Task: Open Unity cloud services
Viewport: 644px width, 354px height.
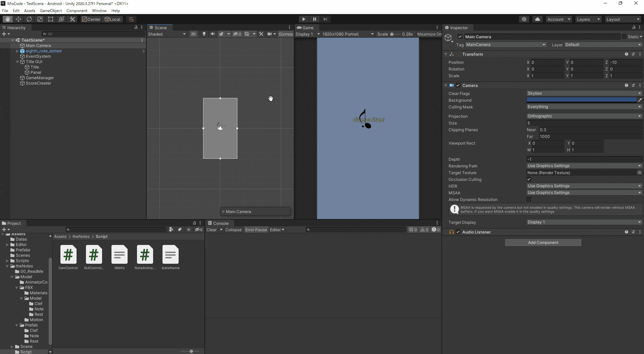Action: pos(538,19)
